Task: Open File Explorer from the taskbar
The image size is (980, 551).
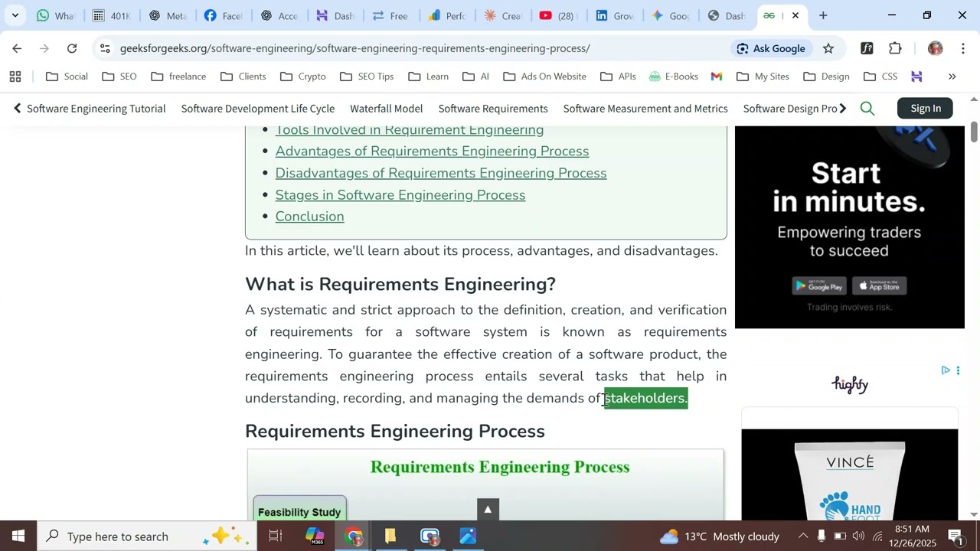Action: [x=390, y=536]
